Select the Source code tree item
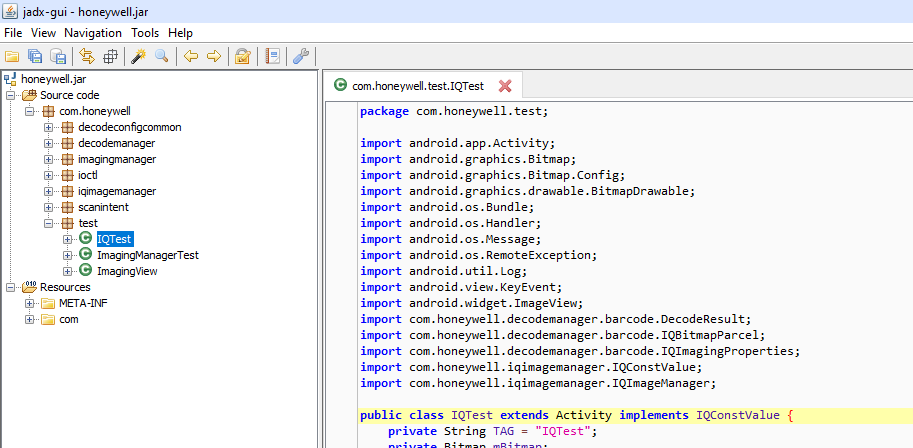This screenshot has width=913, height=448. (x=69, y=95)
